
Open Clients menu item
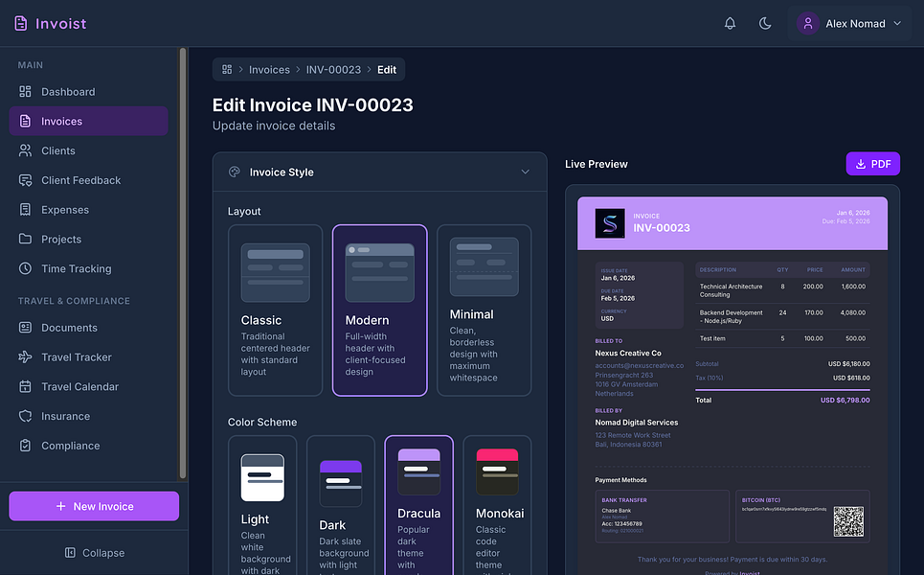88,150
